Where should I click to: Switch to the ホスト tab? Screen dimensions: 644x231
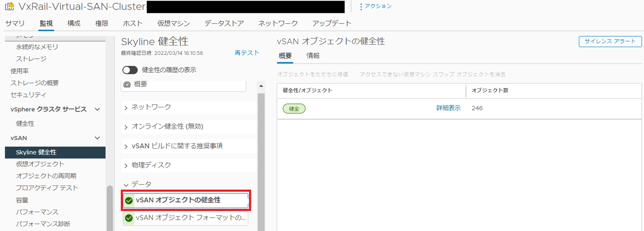[x=133, y=23]
